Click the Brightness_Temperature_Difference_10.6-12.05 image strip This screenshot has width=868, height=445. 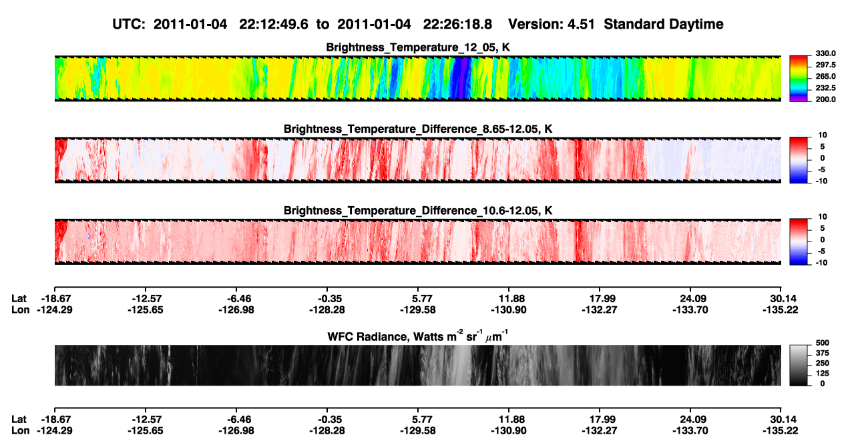[417, 241]
